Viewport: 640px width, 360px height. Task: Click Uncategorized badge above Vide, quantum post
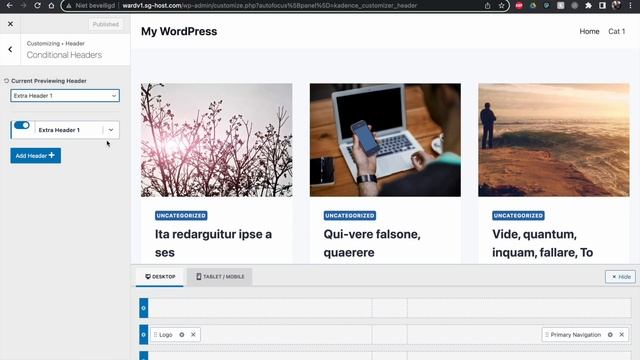coord(518,216)
